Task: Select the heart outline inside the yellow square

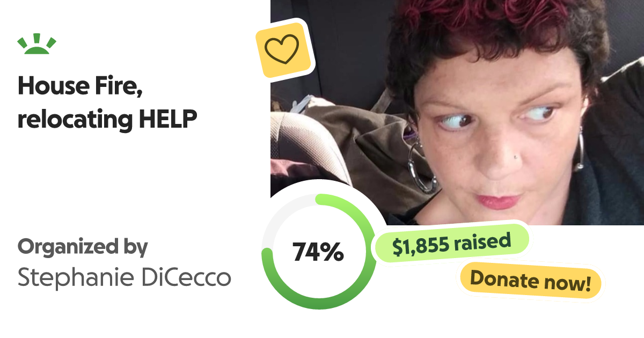Action: [x=282, y=49]
